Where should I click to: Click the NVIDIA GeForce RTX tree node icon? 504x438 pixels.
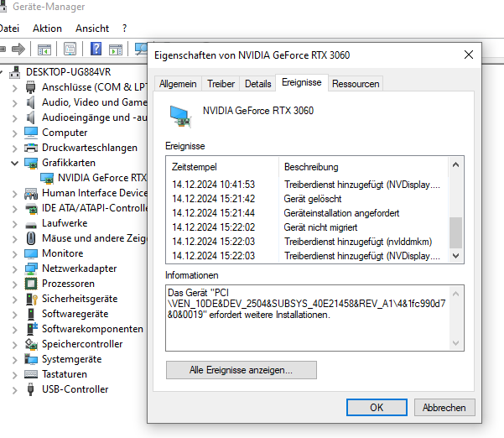coord(47,178)
